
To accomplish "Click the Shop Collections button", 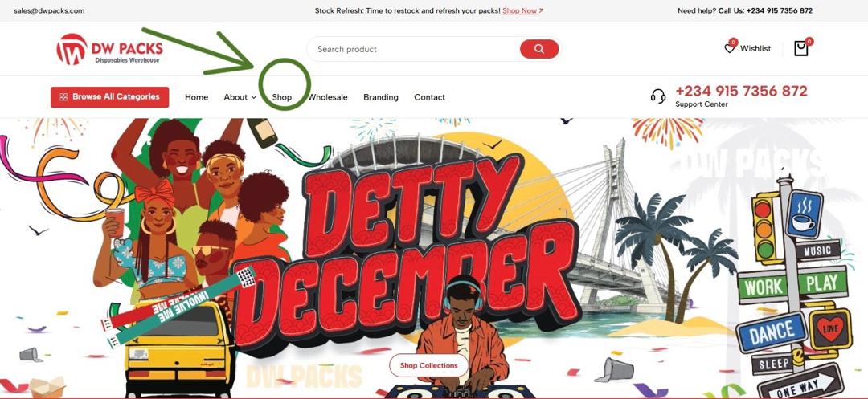I will [429, 365].
